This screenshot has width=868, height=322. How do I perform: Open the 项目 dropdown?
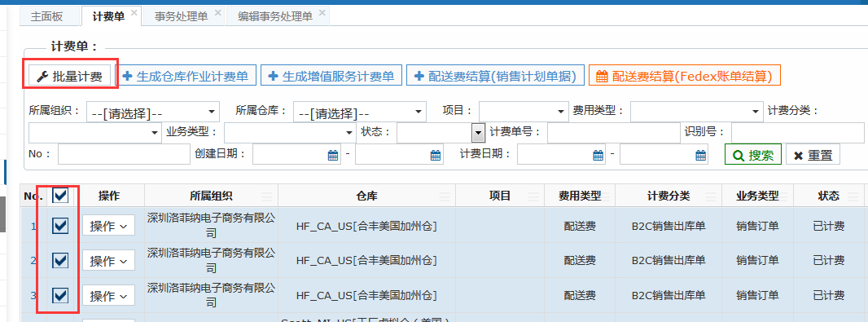point(524,111)
